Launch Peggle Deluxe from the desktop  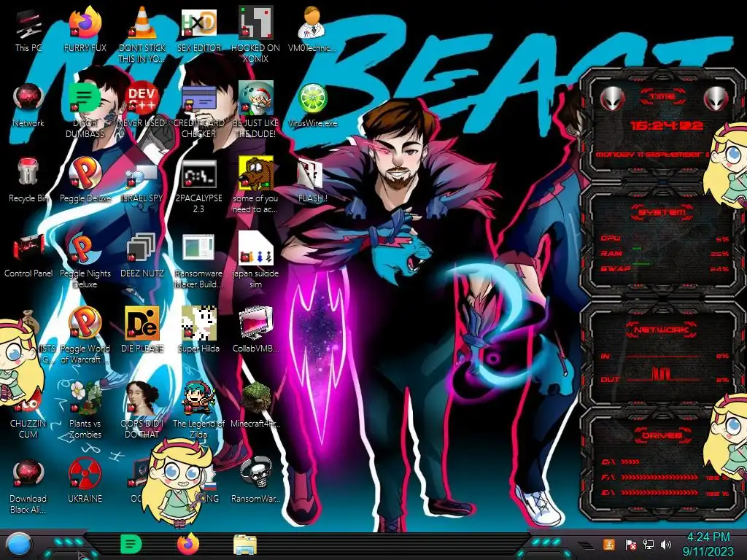(x=85, y=181)
